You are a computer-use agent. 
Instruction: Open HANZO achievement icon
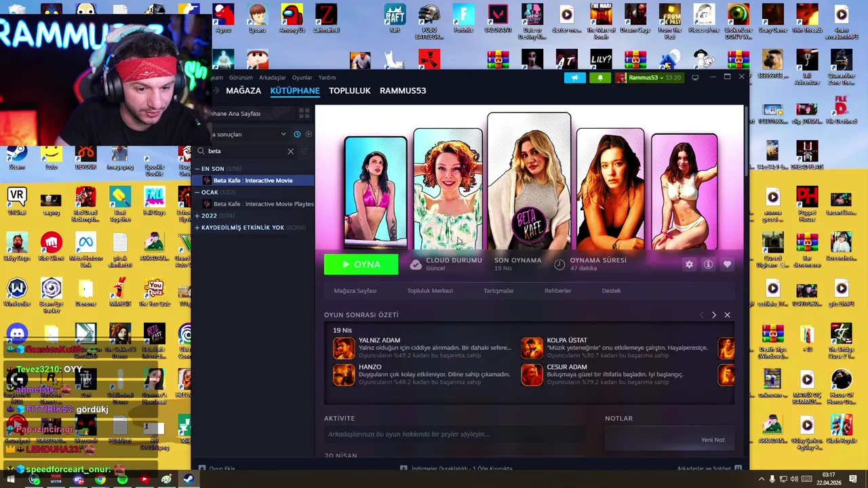[344, 374]
